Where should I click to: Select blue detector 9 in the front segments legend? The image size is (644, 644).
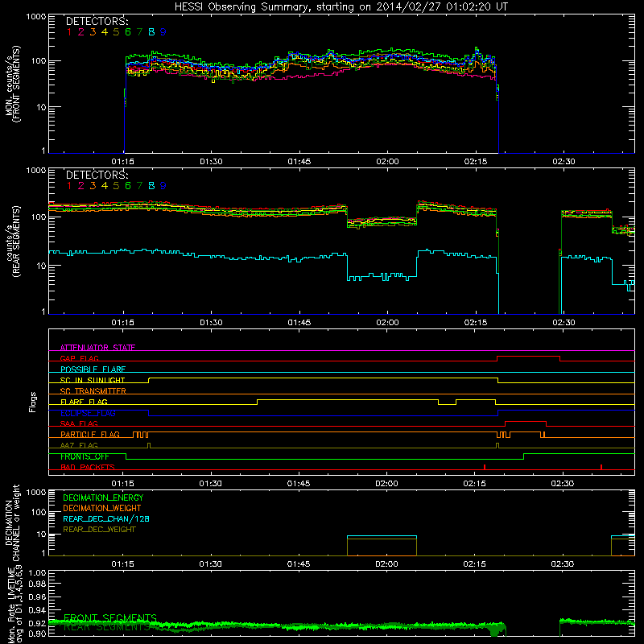coord(163,32)
